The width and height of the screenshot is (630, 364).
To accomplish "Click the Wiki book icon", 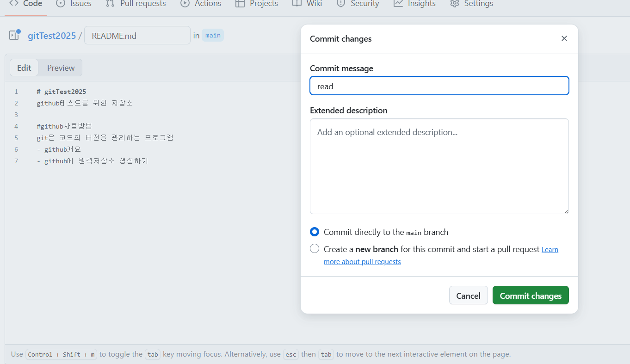I will tap(297, 4).
